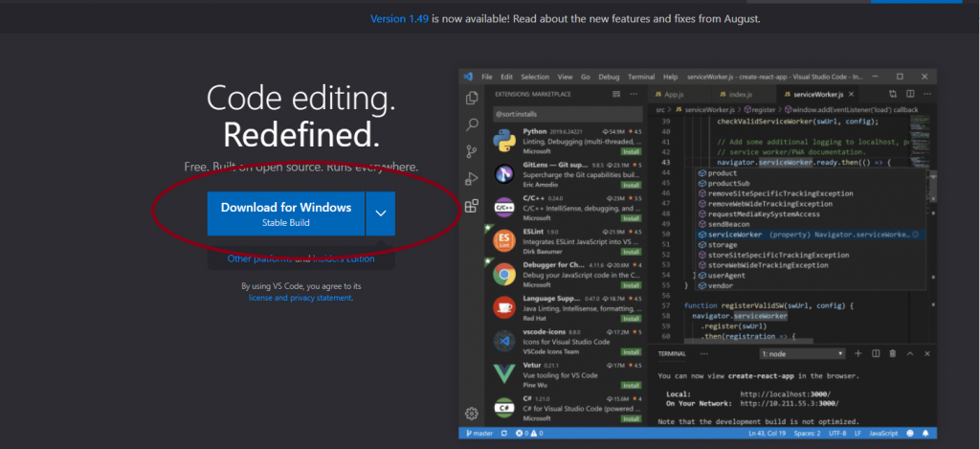Click 'Ln 43, Col 19' in status bar
The image size is (980, 449).
tap(768, 434)
